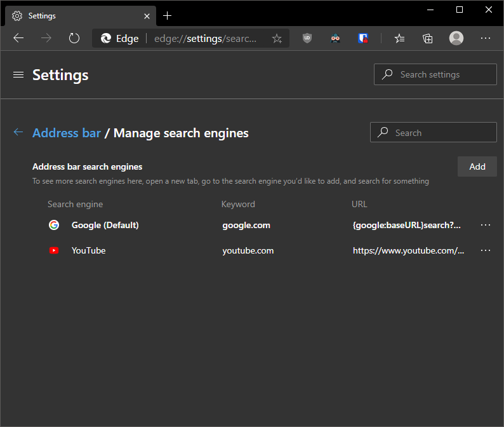504x427 pixels.
Task: Click the Settings page heading
Action: (x=60, y=75)
